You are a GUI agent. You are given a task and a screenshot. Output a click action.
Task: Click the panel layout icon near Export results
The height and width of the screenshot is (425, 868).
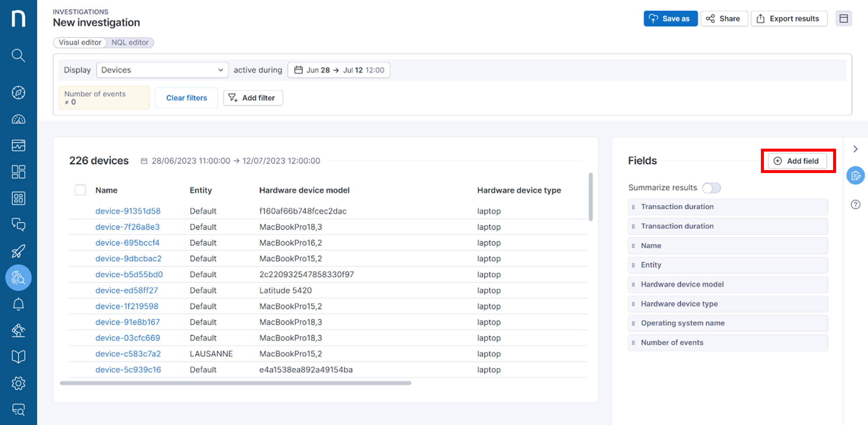point(844,18)
